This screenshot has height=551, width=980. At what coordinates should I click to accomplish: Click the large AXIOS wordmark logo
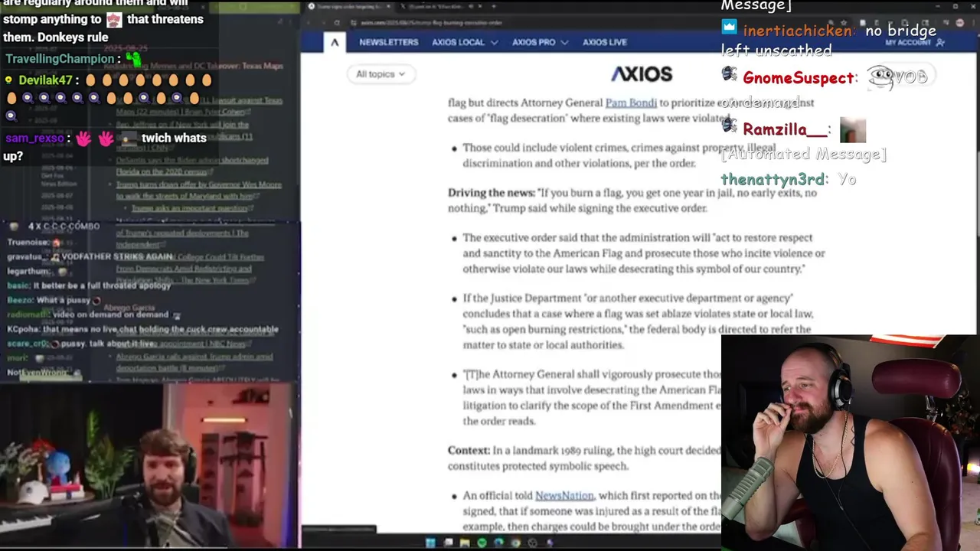(642, 74)
